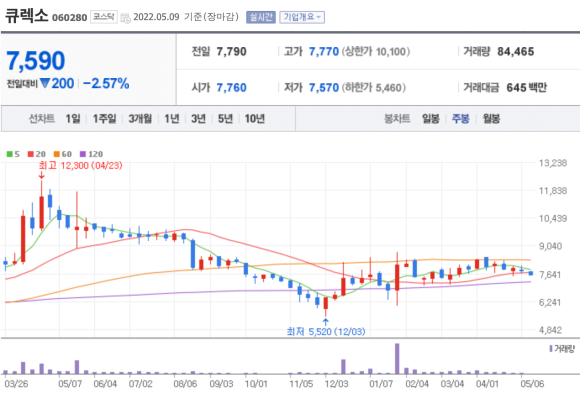Select the 일봉 candlestick chart
This screenshot has width=580, height=393.
click(431, 119)
